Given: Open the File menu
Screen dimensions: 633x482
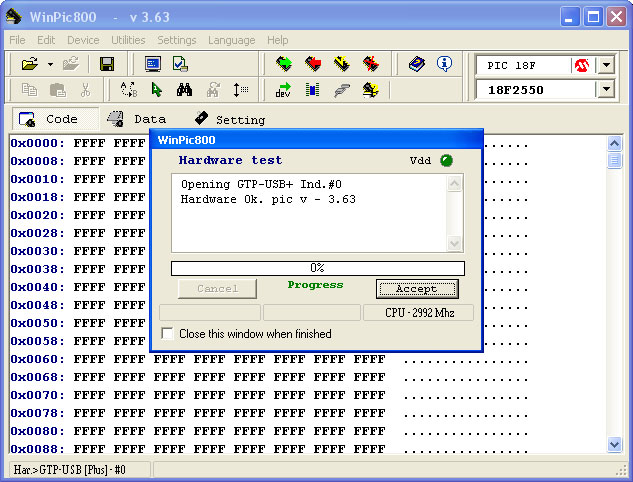Looking at the screenshot, I should pos(17,40).
